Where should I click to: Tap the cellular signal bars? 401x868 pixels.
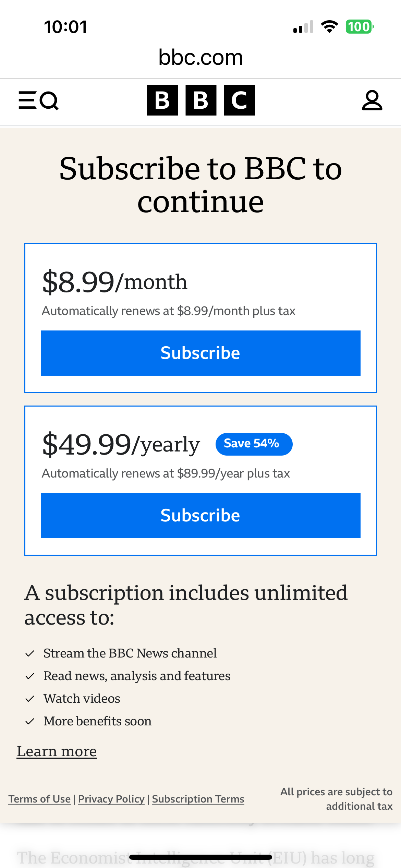[303, 27]
